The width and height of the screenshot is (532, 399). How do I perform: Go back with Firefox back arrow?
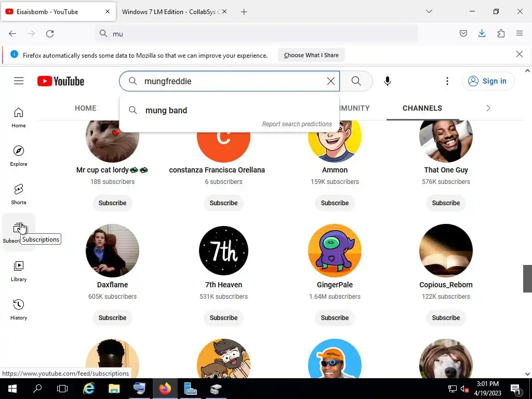click(x=12, y=34)
